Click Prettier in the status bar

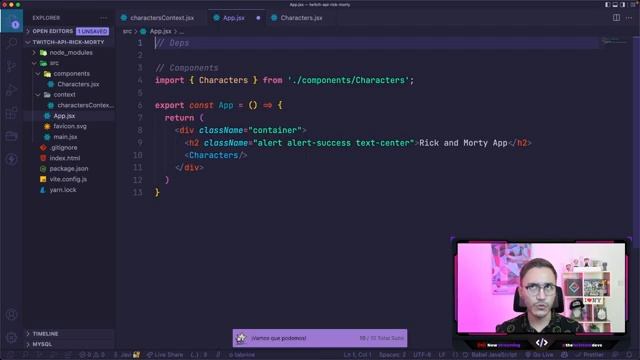coord(590,355)
